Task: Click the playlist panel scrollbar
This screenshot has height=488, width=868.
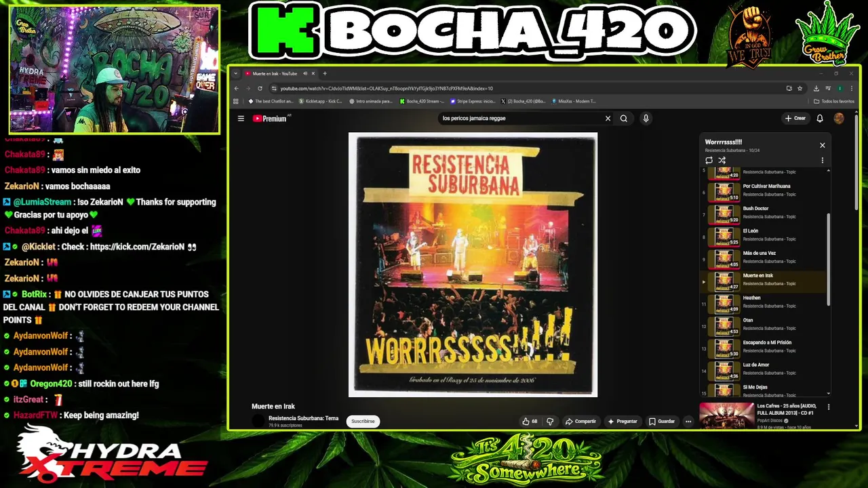Action: coord(828,259)
